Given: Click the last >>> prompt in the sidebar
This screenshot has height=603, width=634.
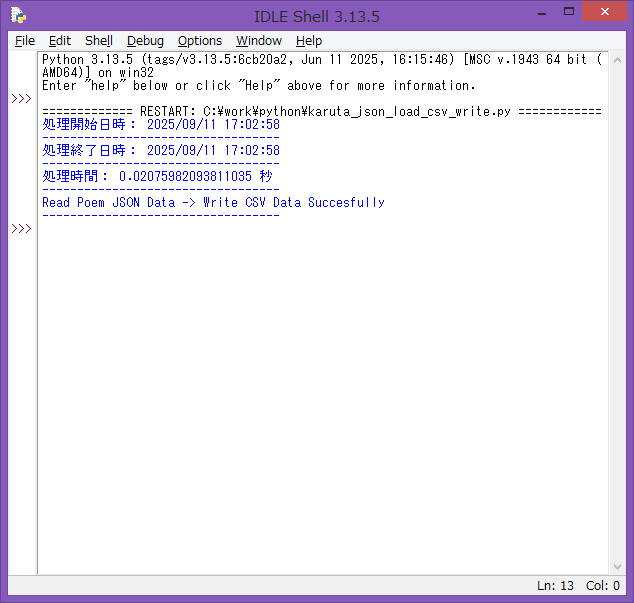Looking at the screenshot, I should click(21, 229).
